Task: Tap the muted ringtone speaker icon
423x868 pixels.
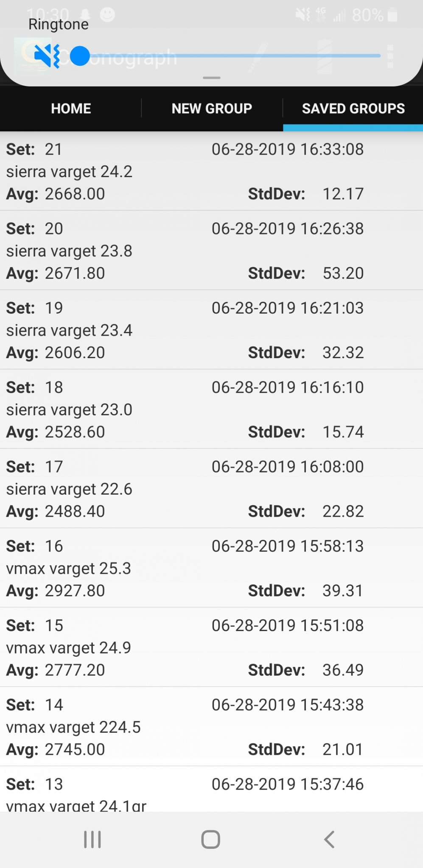Action: click(x=47, y=56)
